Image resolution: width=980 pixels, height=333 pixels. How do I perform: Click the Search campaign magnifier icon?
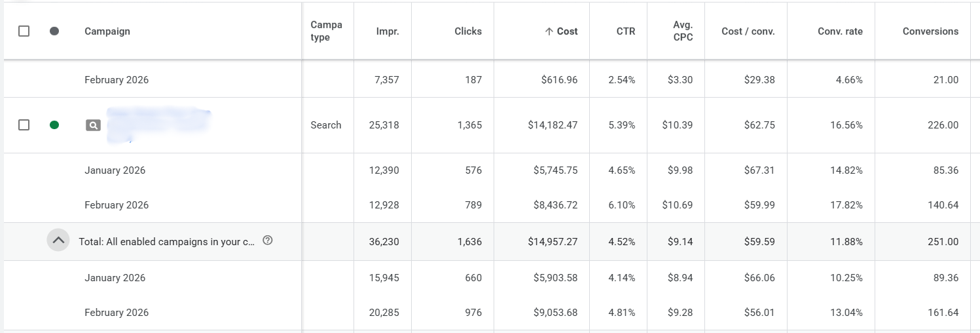point(93,125)
